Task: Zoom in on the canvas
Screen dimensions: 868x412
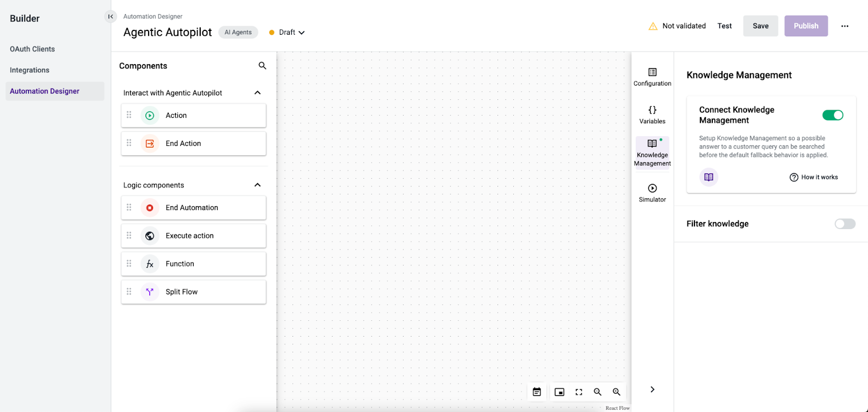Action: pos(616,392)
